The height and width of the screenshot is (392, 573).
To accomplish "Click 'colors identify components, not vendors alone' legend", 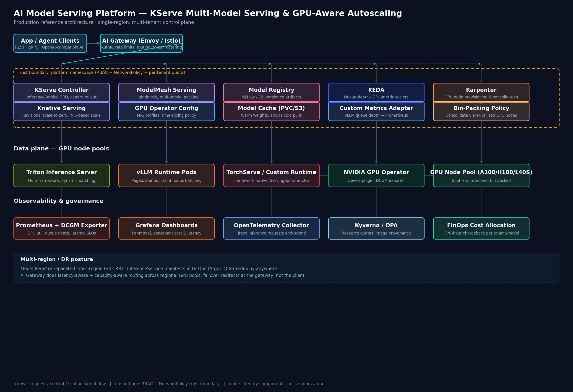I will tap(277, 384).
